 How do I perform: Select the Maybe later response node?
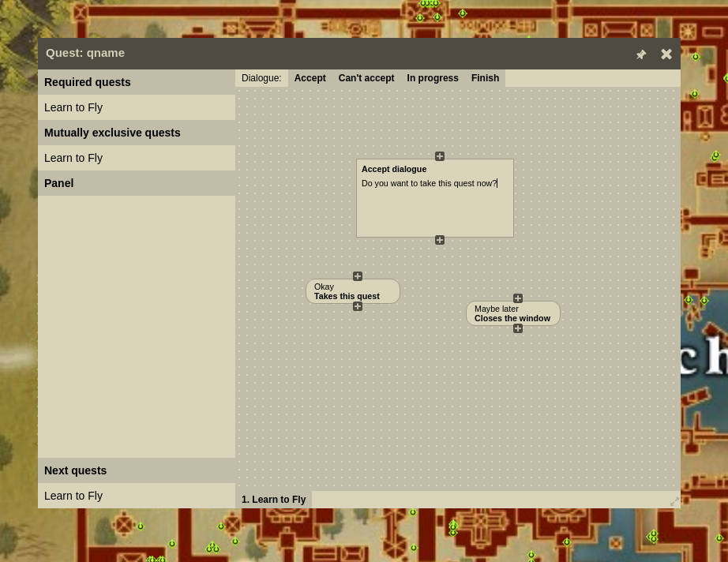pyautogui.click(x=512, y=313)
